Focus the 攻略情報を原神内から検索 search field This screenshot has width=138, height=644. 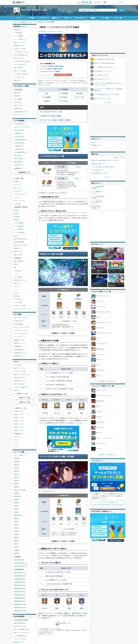coord(98,10)
